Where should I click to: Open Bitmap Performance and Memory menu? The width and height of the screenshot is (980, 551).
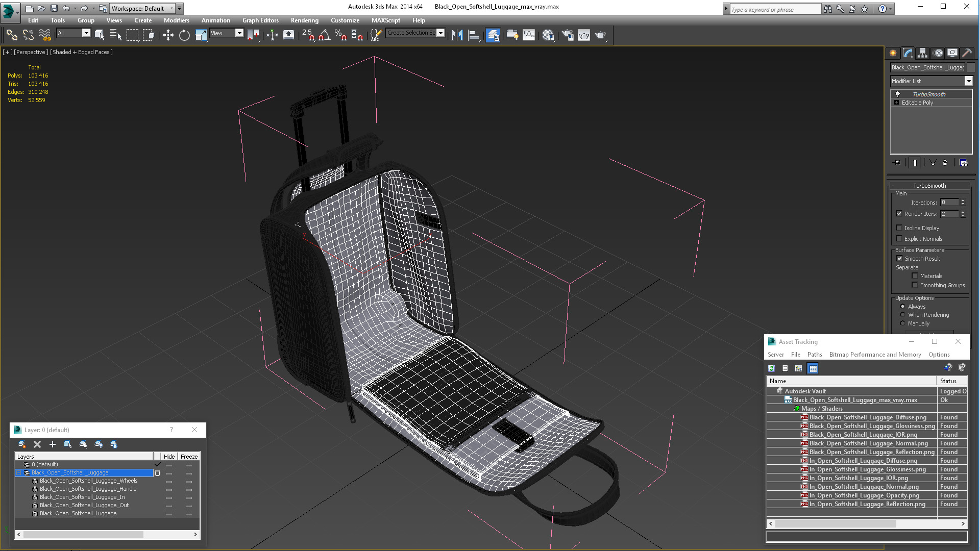click(x=875, y=355)
